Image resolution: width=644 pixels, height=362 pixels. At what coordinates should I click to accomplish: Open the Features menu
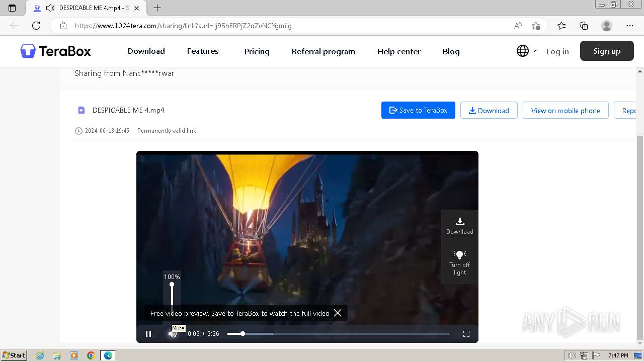[x=203, y=51]
